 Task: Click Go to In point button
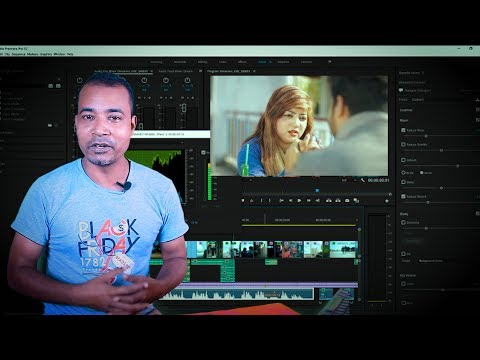281,200
